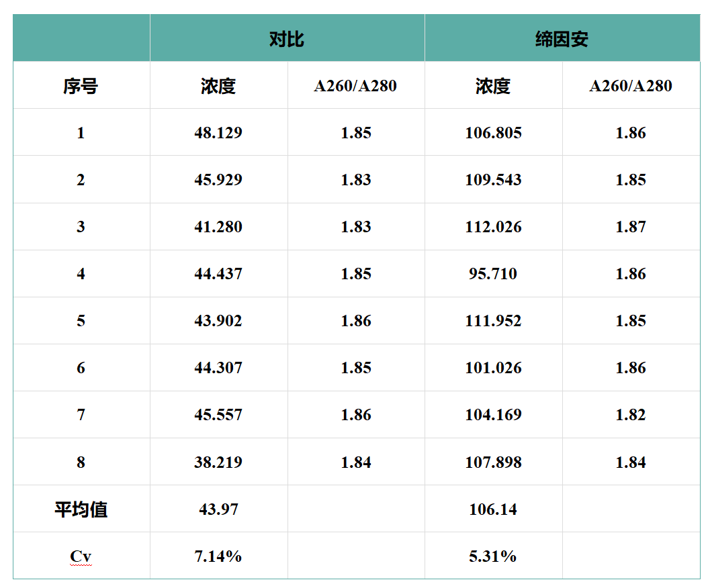Click the 对比 header cell
Screen dimensions: 708x588
(287, 38)
